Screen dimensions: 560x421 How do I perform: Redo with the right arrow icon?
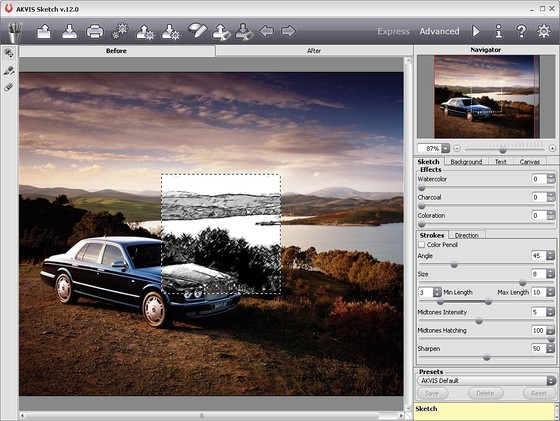[x=288, y=31]
